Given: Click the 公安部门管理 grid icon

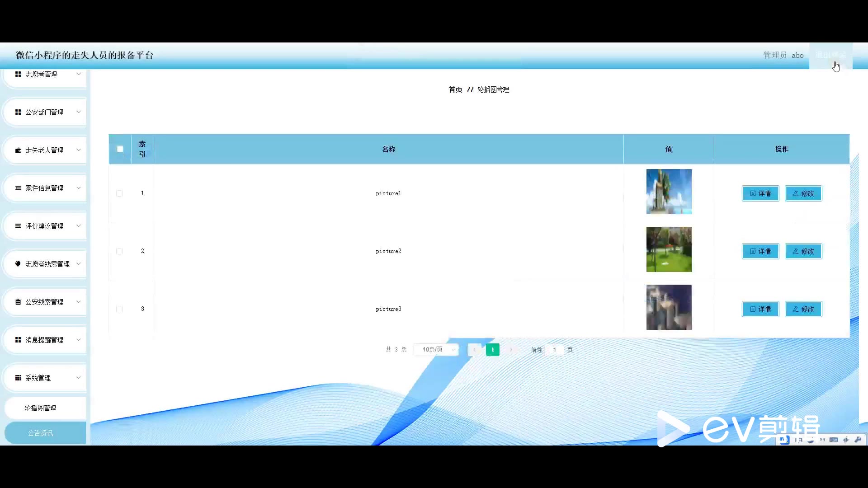Looking at the screenshot, I should [x=18, y=112].
